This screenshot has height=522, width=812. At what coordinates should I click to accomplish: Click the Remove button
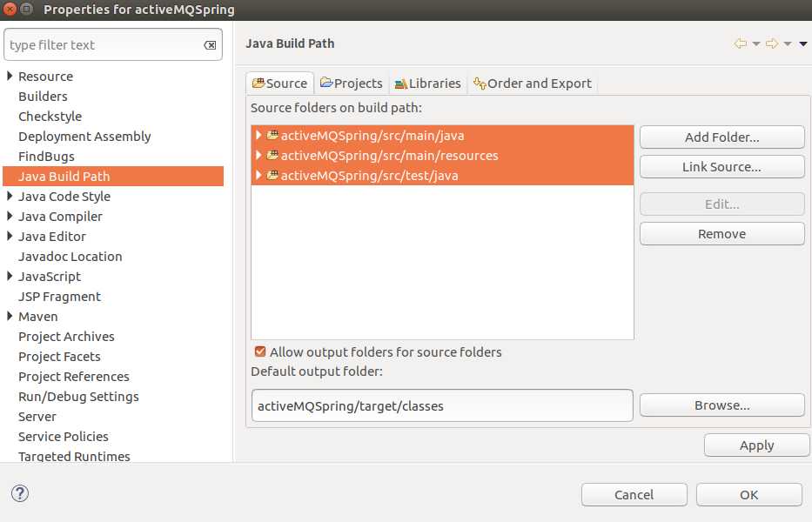[721, 233]
